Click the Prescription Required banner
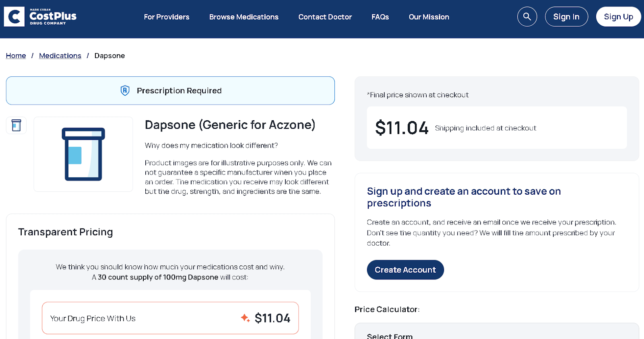This screenshot has width=644, height=339. [170, 90]
